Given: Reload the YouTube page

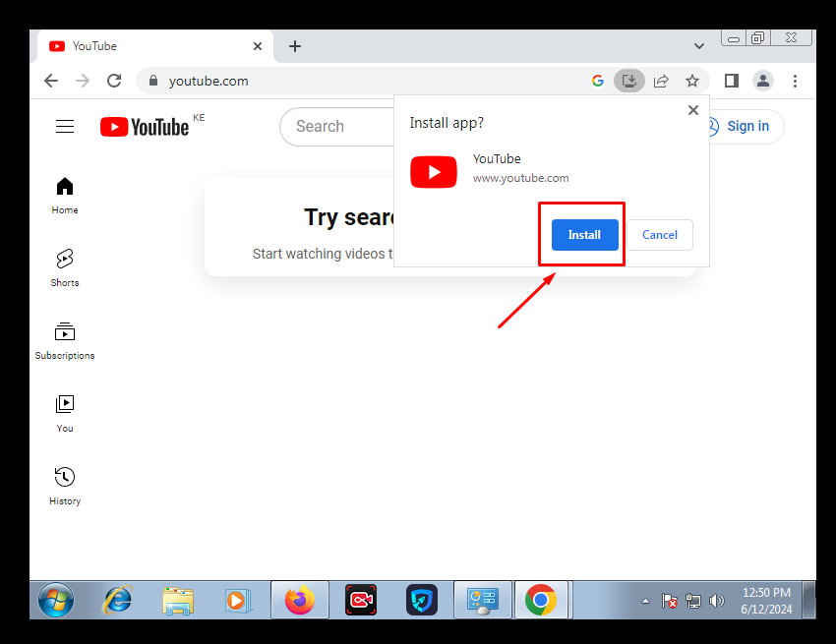Looking at the screenshot, I should click(x=114, y=81).
